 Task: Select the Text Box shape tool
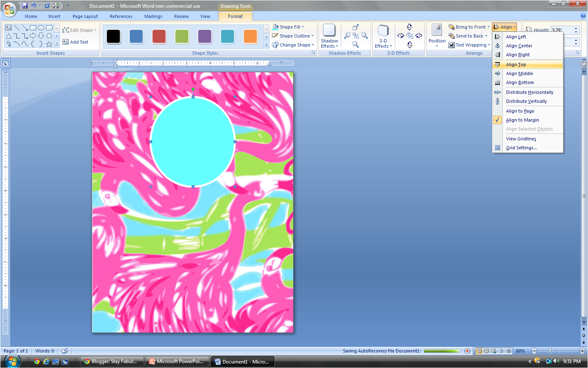pyautogui.click(x=8, y=28)
